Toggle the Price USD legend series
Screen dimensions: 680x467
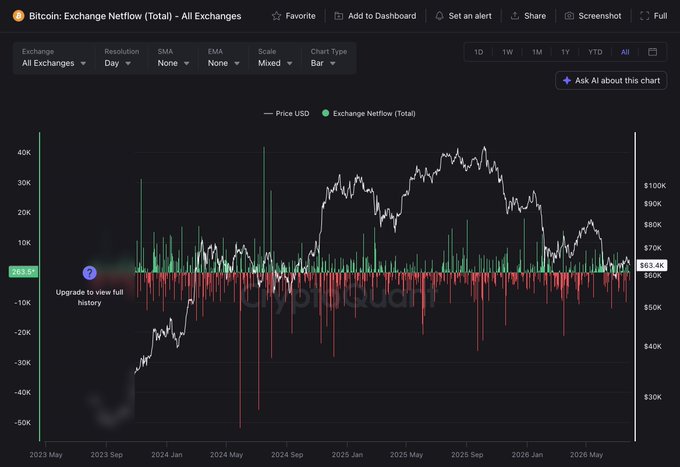(287, 114)
